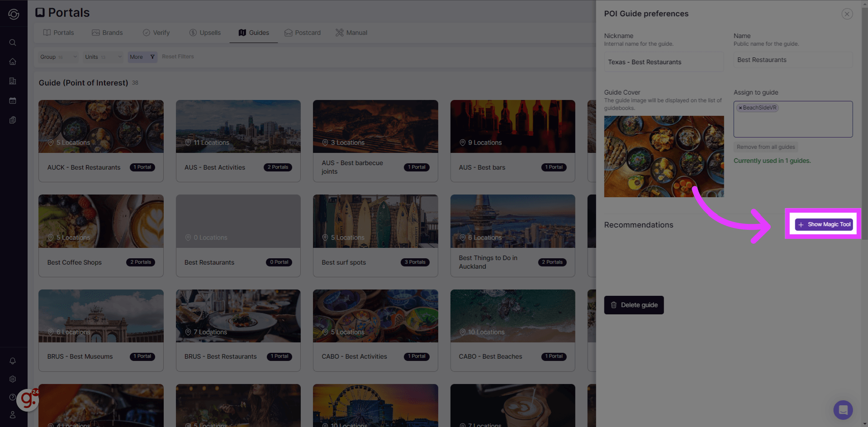The height and width of the screenshot is (427, 868).
Task: Open search from the left sidebar
Action: coord(13,42)
